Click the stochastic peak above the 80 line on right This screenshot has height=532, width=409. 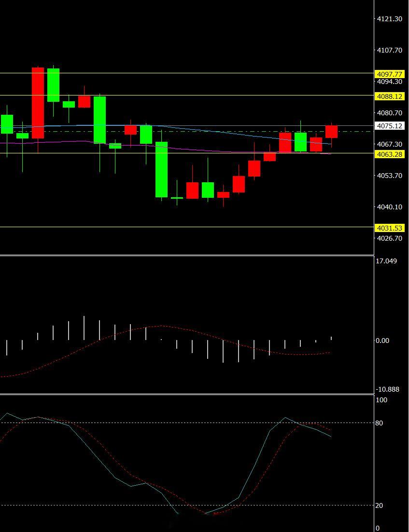coord(285,418)
